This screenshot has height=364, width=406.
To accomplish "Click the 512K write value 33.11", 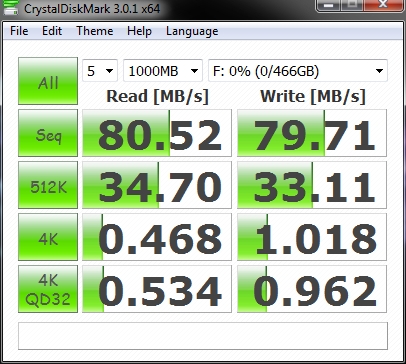I will [x=312, y=185].
